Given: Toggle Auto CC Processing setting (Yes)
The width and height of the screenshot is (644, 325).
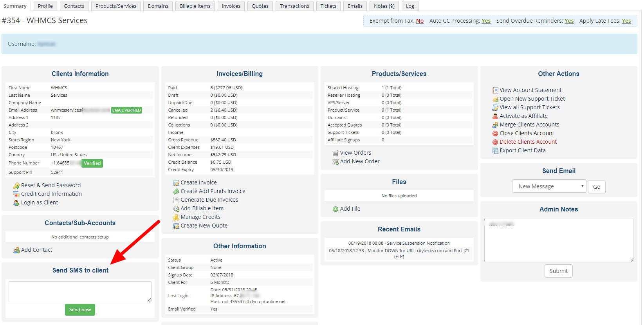Looking at the screenshot, I should (x=486, y=21).
